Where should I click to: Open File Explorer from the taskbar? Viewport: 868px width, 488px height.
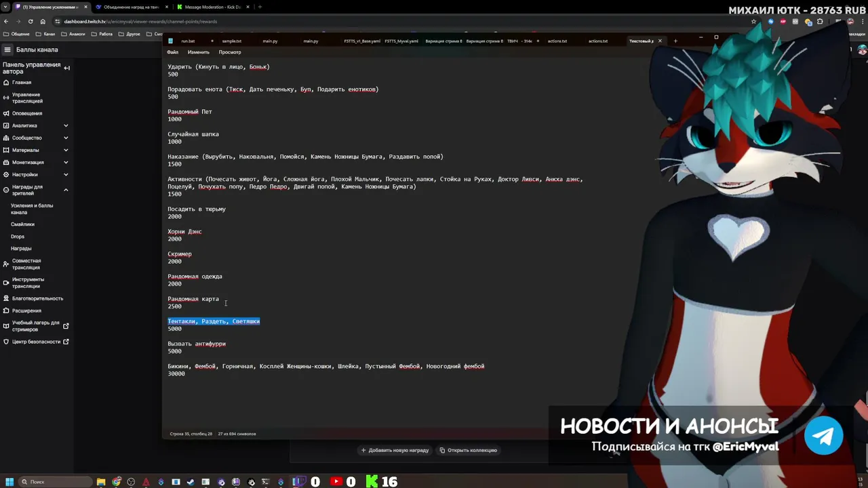tap(101, 482)
